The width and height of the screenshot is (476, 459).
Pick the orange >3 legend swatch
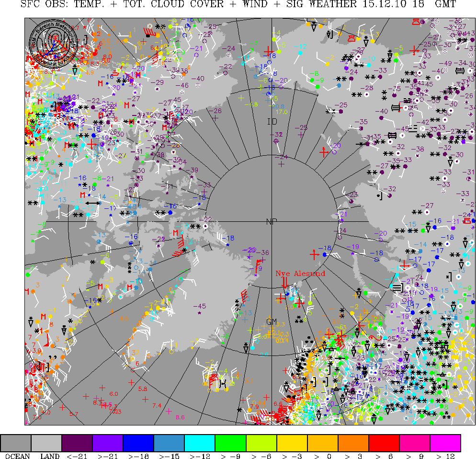point(353,443)
